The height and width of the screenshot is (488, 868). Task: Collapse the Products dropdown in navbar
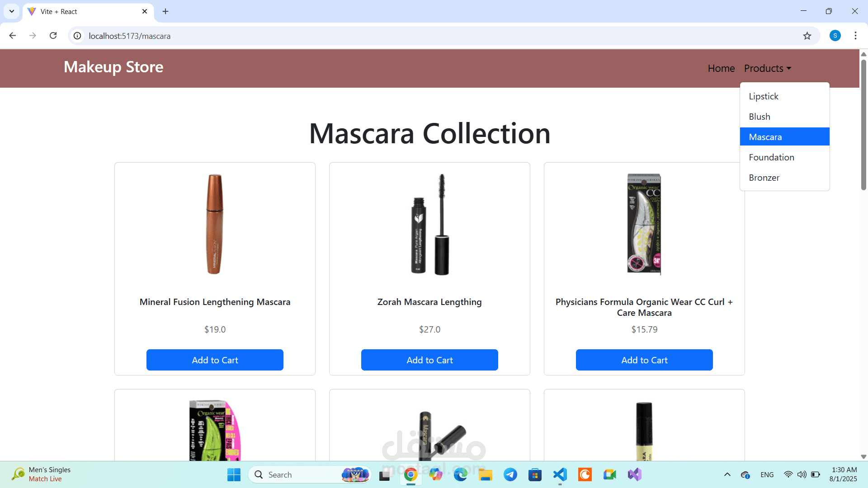[x=768, y=68]
